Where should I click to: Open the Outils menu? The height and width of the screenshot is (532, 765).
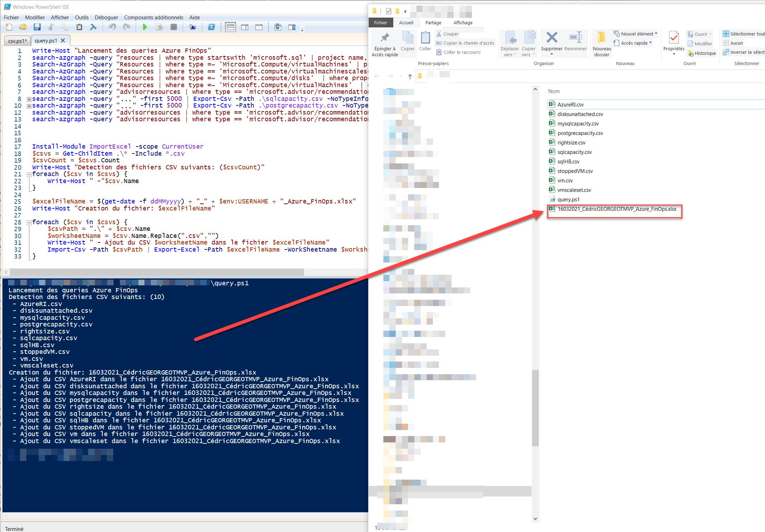click(82, 18)
